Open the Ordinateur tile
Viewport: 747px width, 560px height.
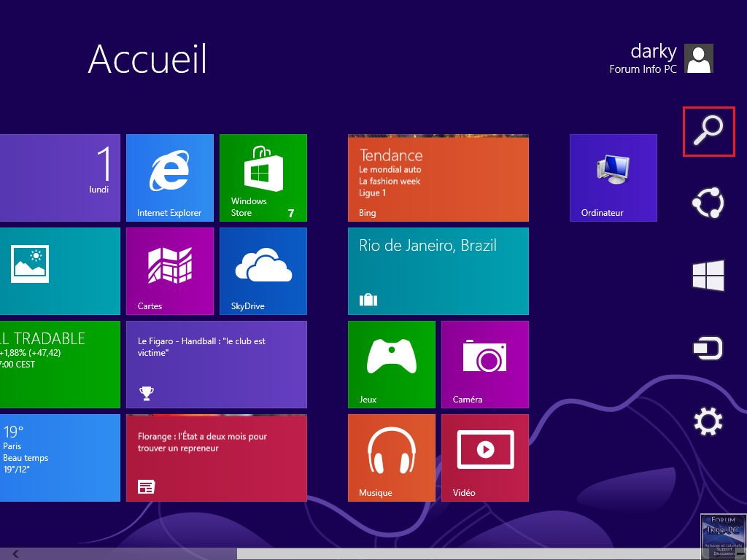(x=613, y=178)
